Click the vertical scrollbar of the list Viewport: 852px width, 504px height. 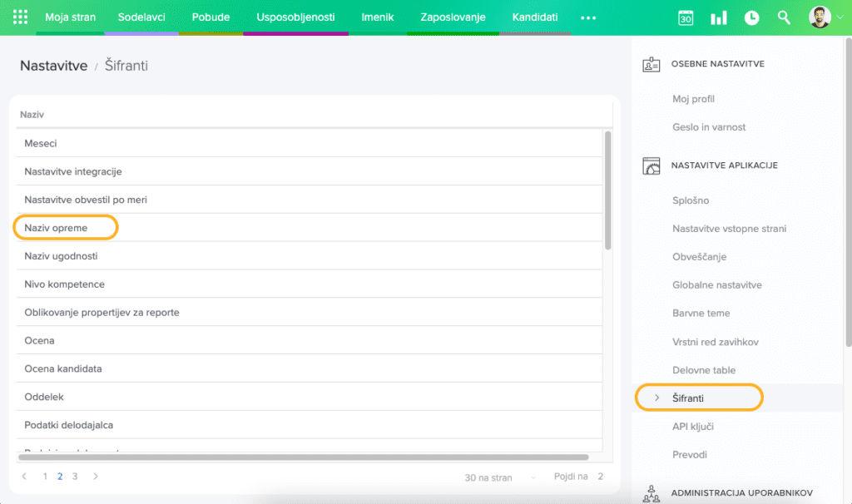pyautogui.click(x=608, y=191)
